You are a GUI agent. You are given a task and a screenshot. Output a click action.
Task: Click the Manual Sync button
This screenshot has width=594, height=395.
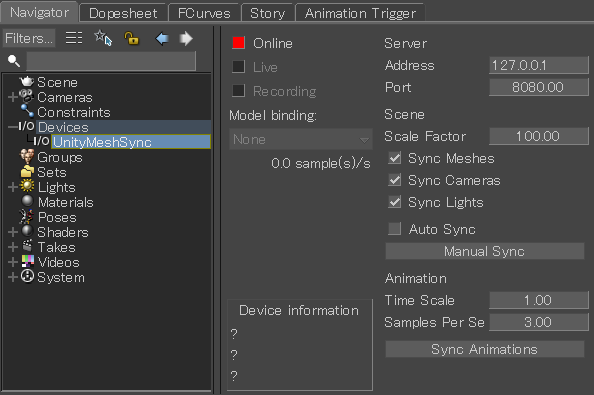(485, 251)
